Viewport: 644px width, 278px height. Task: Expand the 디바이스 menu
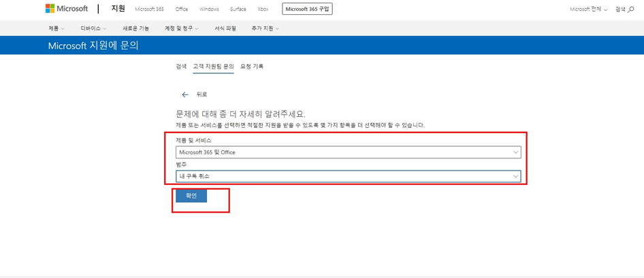point(93,29)
